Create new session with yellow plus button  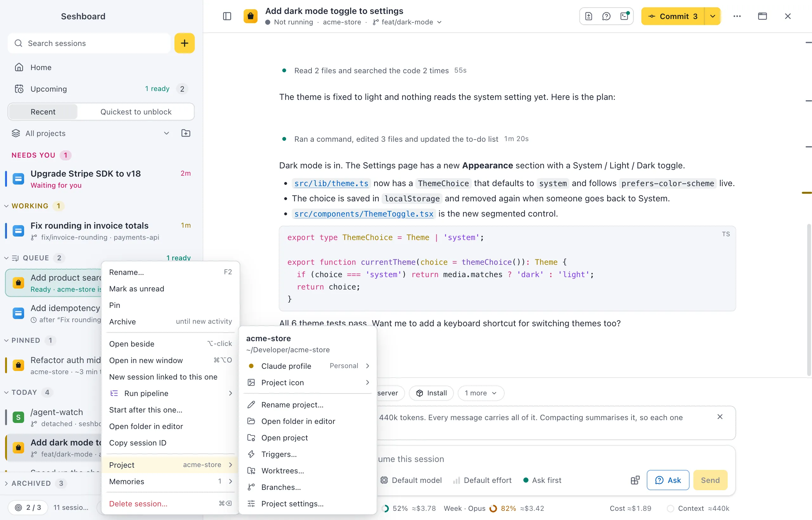click(184, 43)
